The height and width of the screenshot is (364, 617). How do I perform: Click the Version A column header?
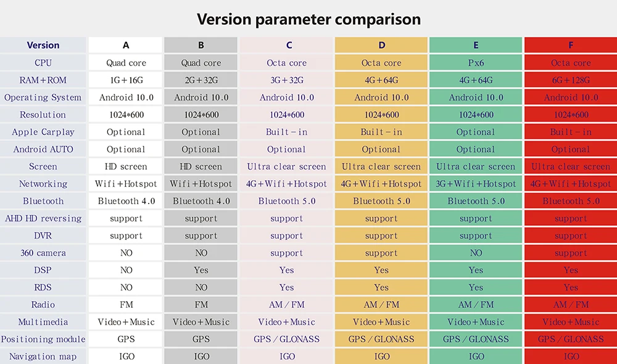click(x=126, y=45)
